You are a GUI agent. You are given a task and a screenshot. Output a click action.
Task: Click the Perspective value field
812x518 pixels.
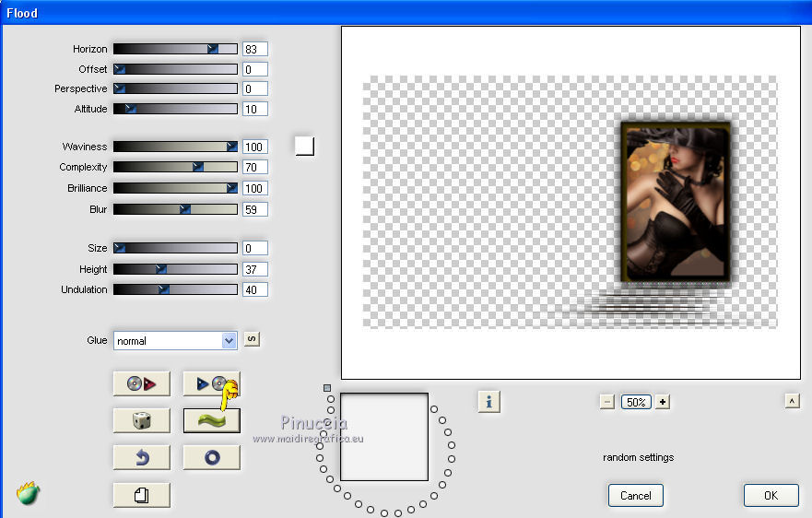point(254,89)
